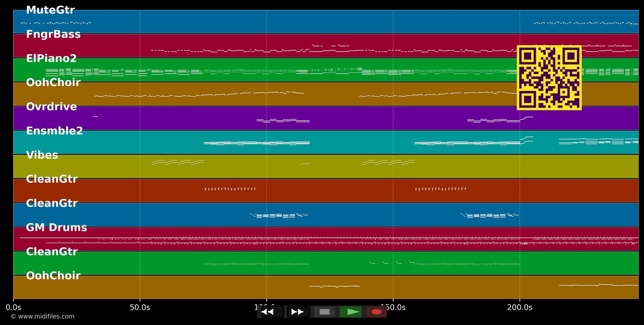Viewport: 644px width, 325px height.
Task: Select the last OohChoir track label
Action: (x=53, y=276)
